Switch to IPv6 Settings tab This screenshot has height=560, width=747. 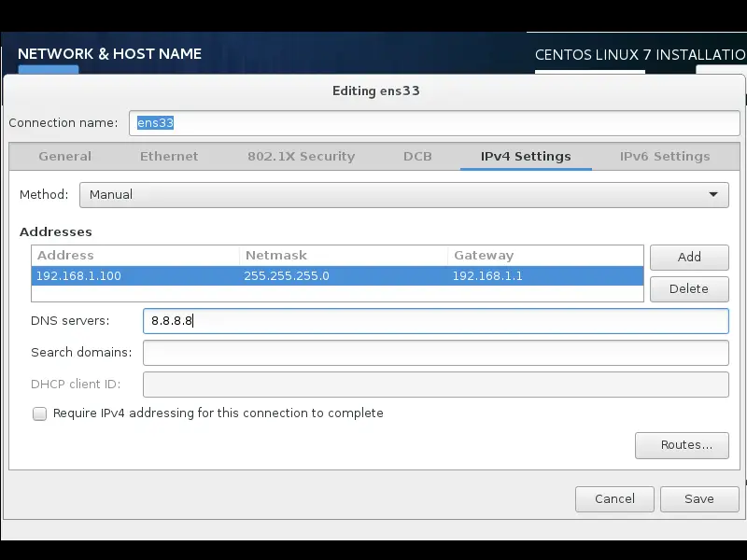665,156
